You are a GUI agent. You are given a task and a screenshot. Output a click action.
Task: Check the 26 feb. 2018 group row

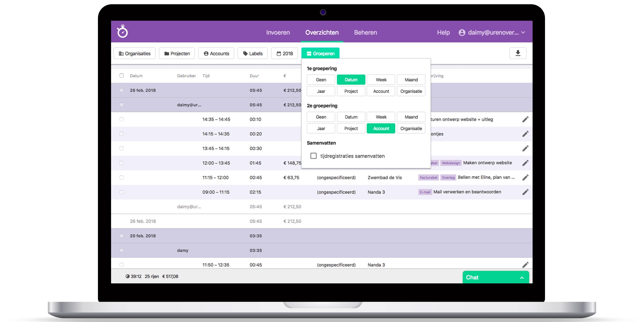122,90
